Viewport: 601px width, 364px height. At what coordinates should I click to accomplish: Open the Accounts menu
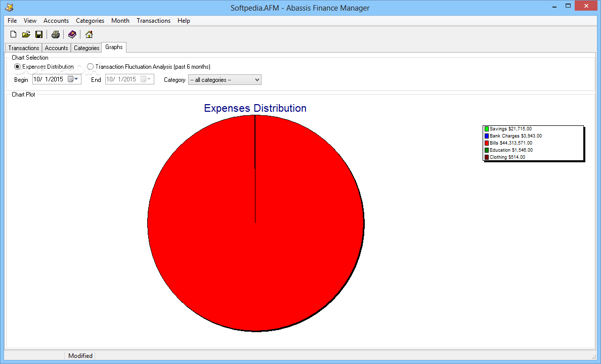click(56, 21)
